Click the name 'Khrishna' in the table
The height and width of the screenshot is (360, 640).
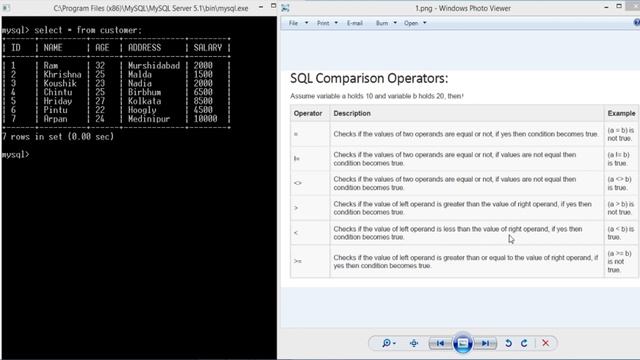pos(62,75)
